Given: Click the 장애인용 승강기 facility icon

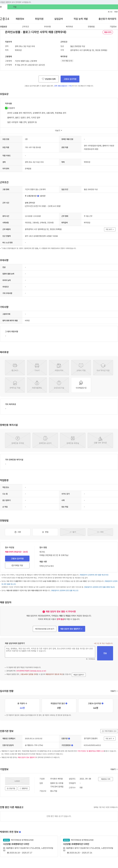Looking at the screenshot, I should (x=45, y=440).
